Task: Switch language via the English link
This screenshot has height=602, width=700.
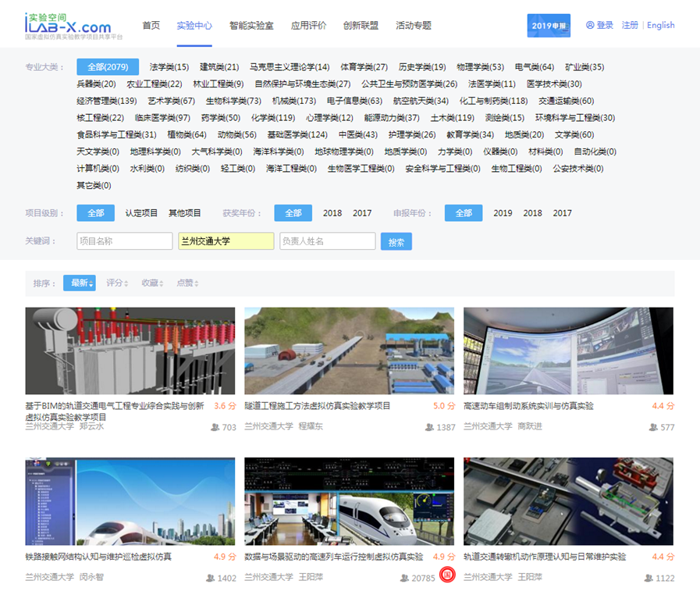Action: click(x=660, y=25)
